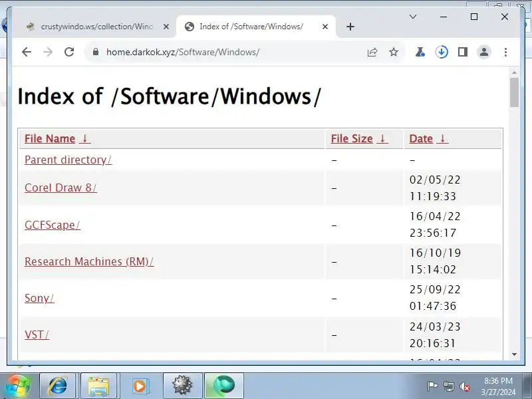This screenshot has width=532, height=399.
Task: Sort by Date descending arrow
Action: [442, 138]
